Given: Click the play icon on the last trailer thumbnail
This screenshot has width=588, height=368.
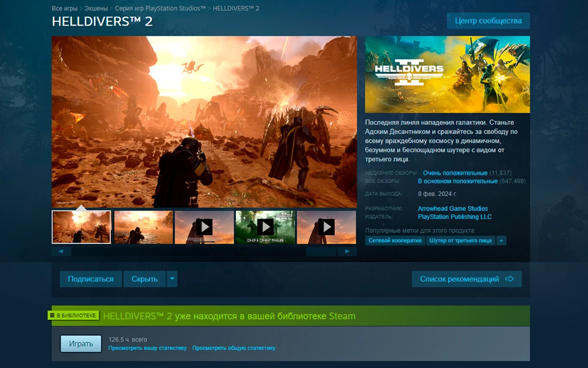Looking at the screenshot, I should (x=326, y=226).
